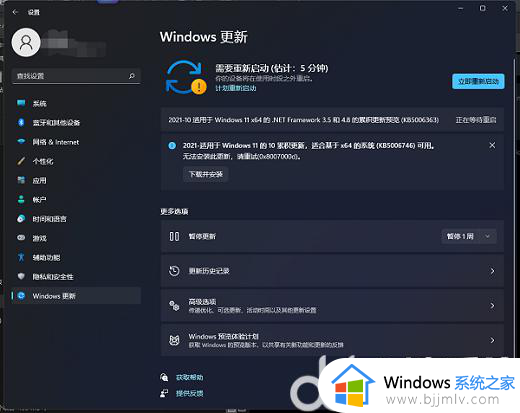Click the gamepad icon for 游戏
This screenshot has width=520, height=413.
(x=21, y=238)
